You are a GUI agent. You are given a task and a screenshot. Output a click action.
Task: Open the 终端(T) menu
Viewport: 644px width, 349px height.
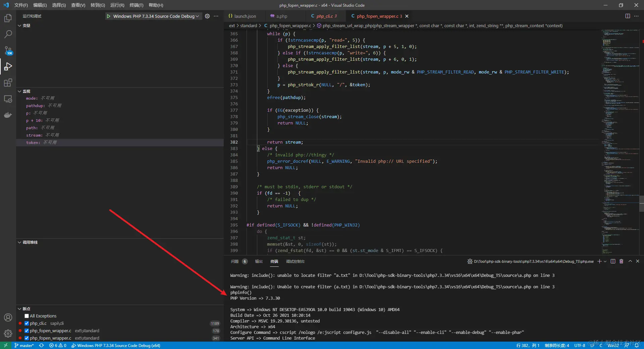coord(137,5)
